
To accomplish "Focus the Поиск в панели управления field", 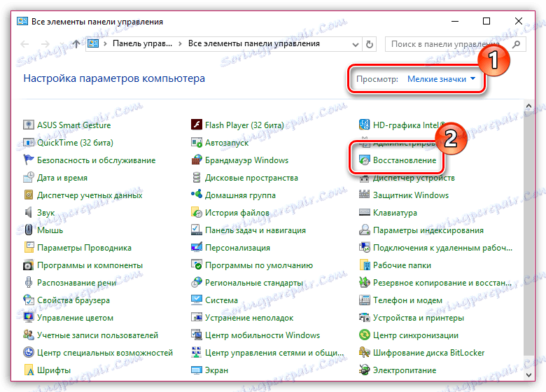I will pos(456,44).
